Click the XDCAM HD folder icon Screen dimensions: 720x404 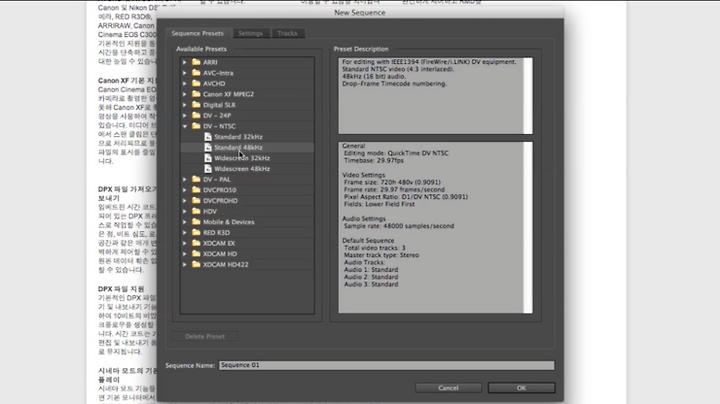click(196, 253)
